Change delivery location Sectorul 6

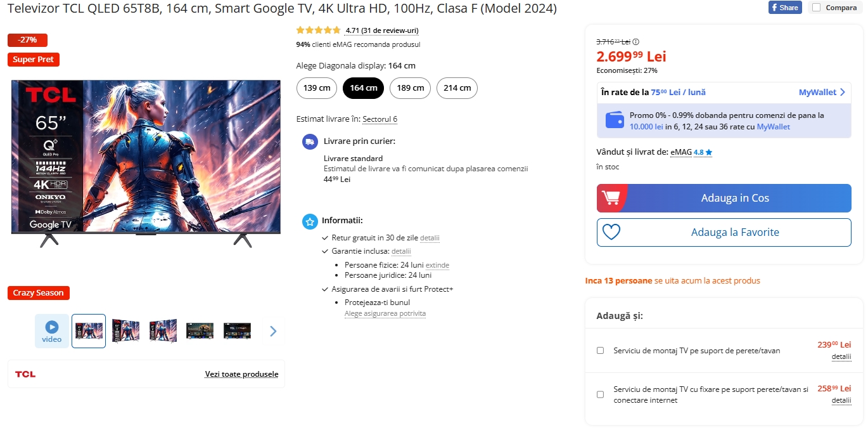pos(380,119)
